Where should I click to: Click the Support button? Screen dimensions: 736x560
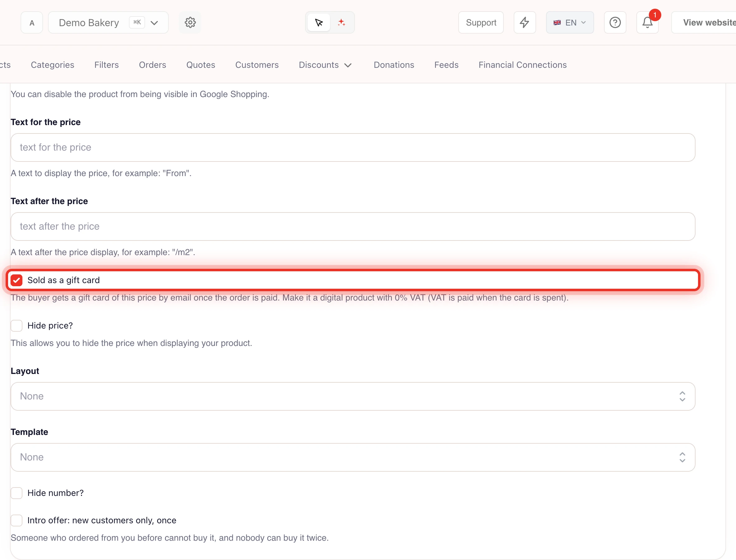[x=481, y=23]
